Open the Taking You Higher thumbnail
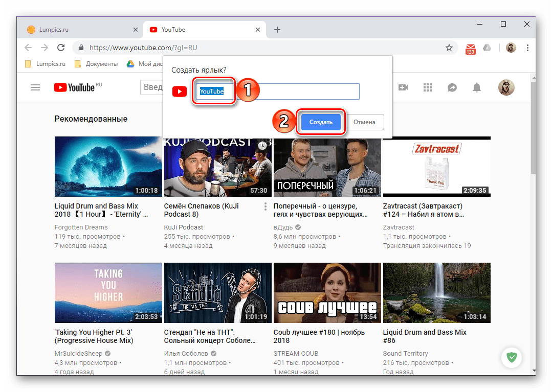 [108, 292]
